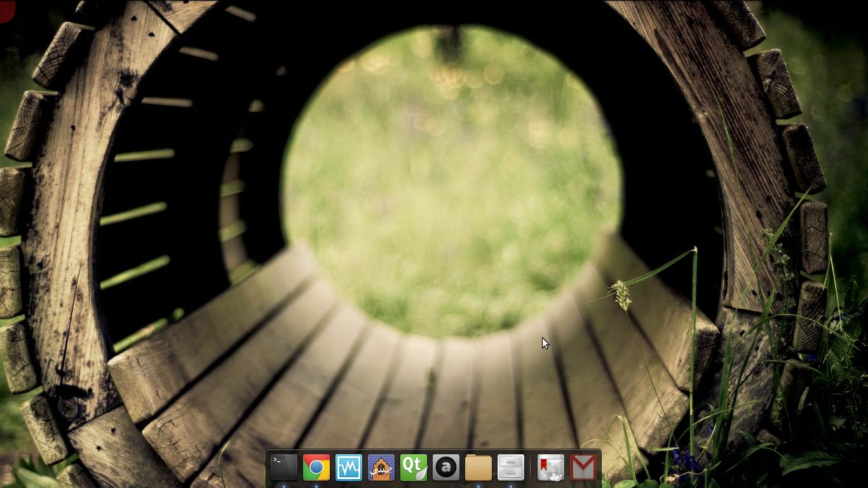
Task: Open the Terminal from the dock
Action: click(x=284, y=468)
